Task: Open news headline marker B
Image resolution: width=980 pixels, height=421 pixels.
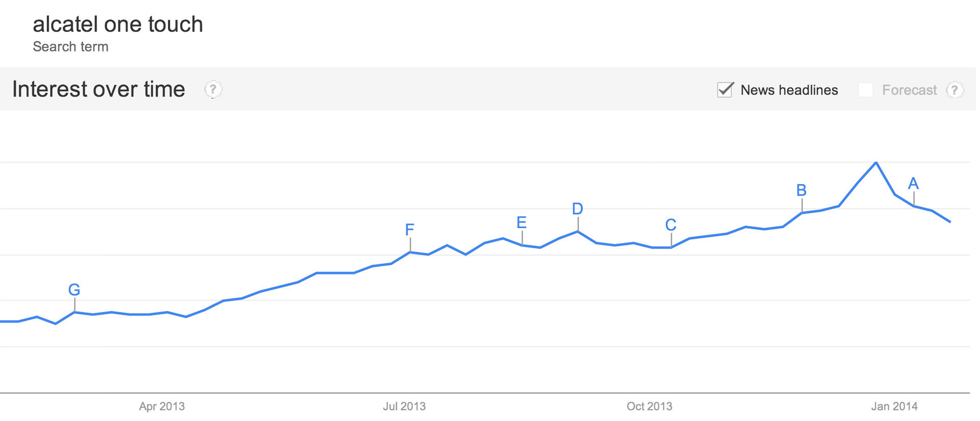Action: click(x=801, y=190)
